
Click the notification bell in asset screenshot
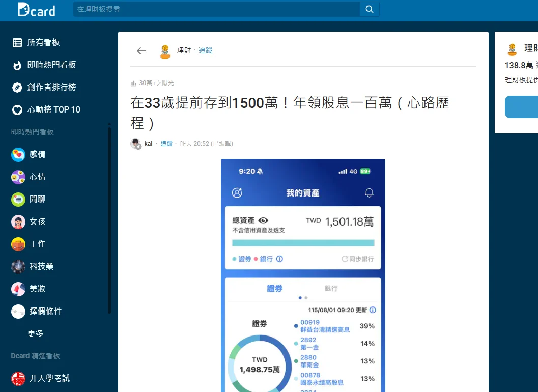pos(369,193)
